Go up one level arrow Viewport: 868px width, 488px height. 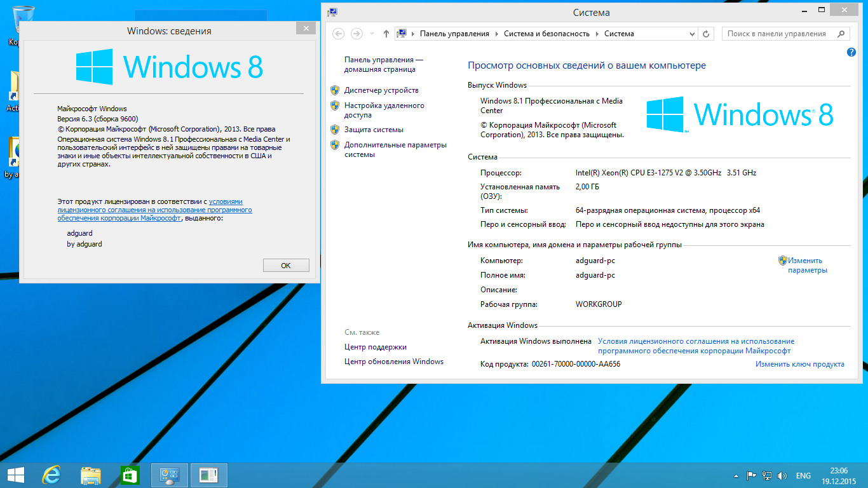(x=386, y=34)
